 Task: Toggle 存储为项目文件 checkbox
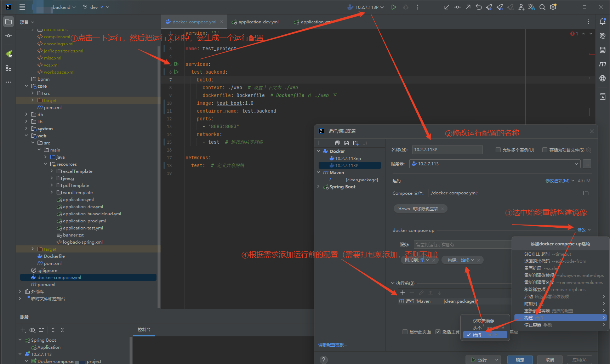click(545, 150)
